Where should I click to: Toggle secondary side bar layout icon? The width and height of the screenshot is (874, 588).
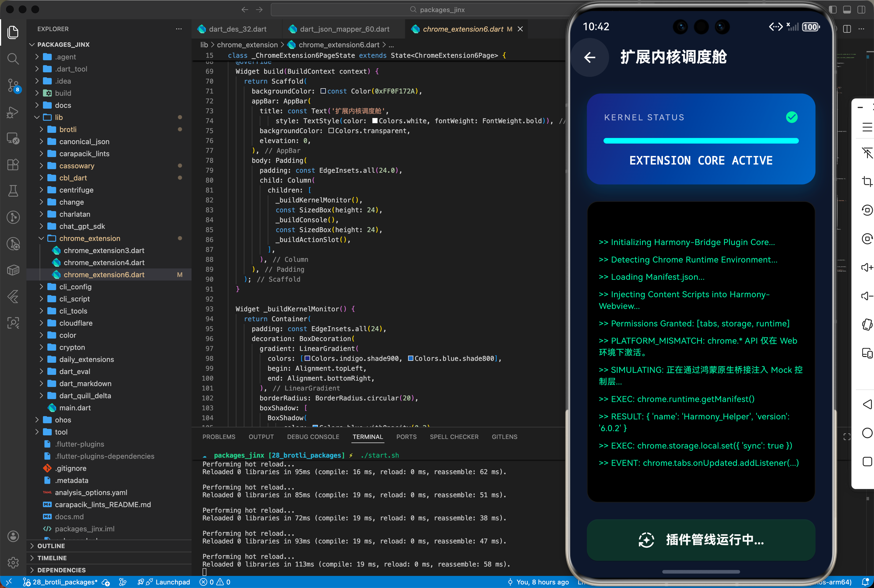pyautogui.click(x=861, y=10)
